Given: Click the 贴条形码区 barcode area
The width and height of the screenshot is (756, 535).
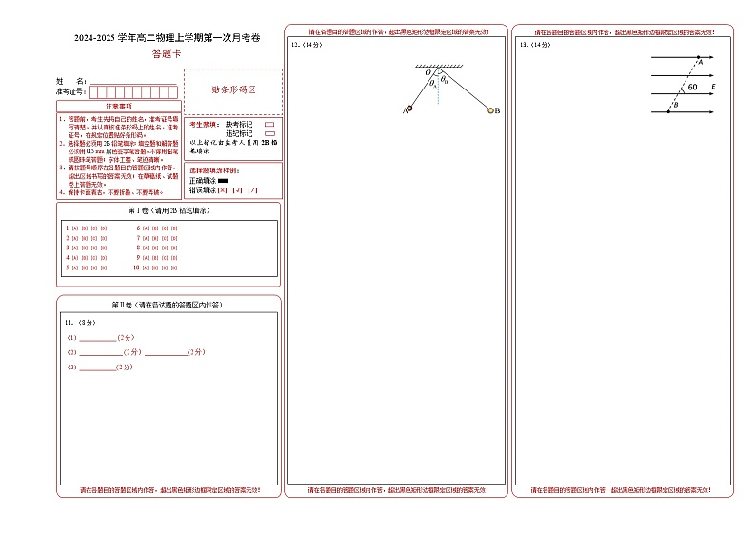Looking at the screenshot, I should 232,89.
